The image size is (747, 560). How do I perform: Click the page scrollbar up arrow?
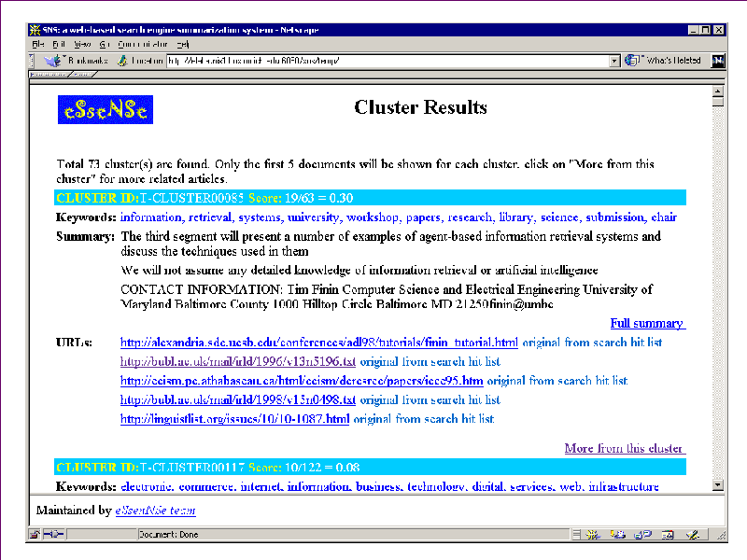[717, 91]
